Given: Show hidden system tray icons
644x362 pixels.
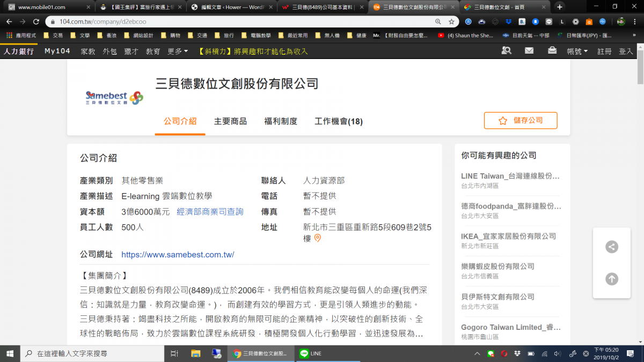Looking at the screenshot, I should [478, 353].
